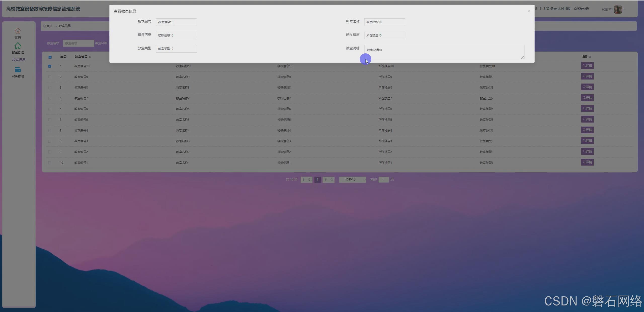This screenshot has height=312, width=644.
Task: Open the 设备管理 sidebar icon
Action: [x=18, y=70]
